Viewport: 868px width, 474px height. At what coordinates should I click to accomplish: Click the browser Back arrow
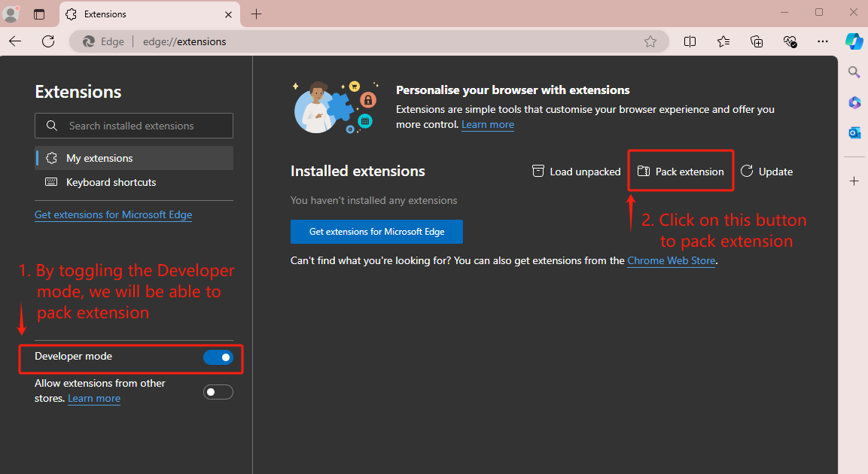pos(15,41)
